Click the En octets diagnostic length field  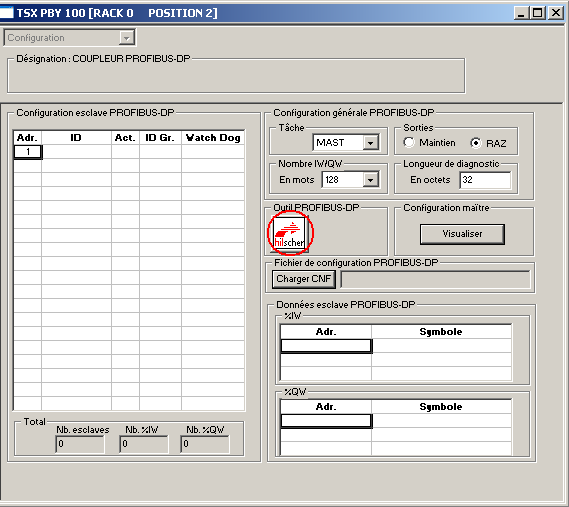[486, 180]
